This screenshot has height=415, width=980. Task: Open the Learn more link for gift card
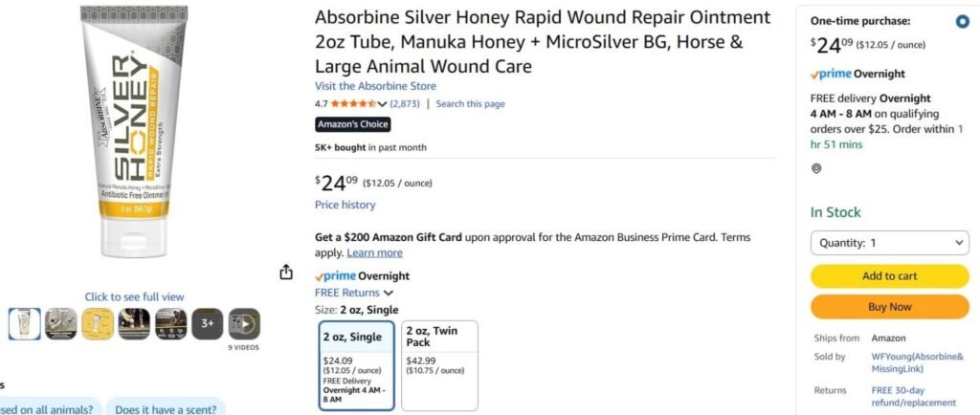click(374, 252)
